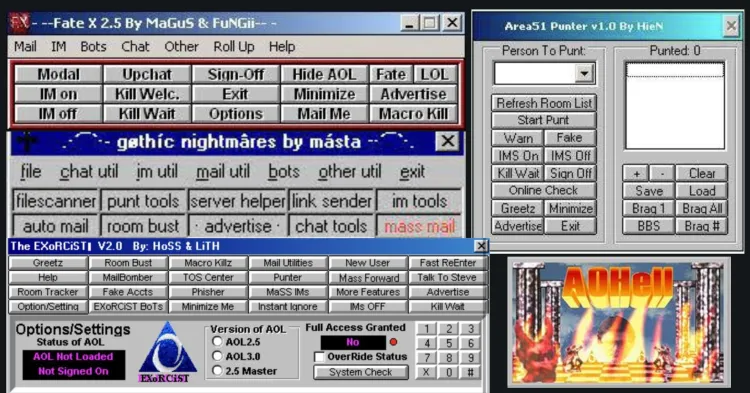Click the Macro Killz button
Screen dimensions: 750x393
click(x=208, y=262)
